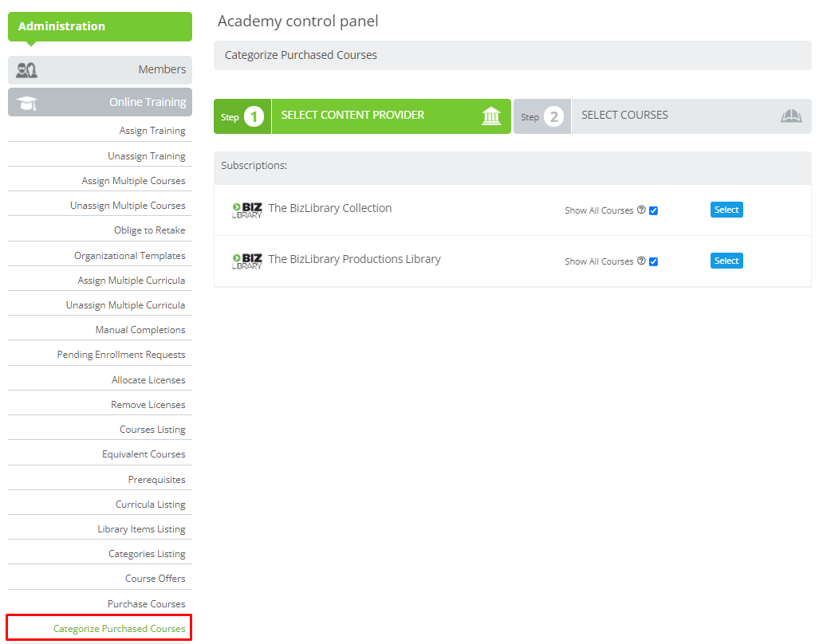Click the content provider bank building icon
Image resolution: width=819 pixels, height=644 pixels.
(x=491, y=116)
